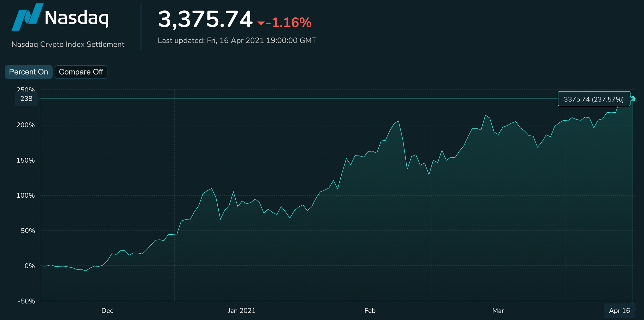Viewport: 644px width, 320px height.
Task: Click the Mar x-axis label
Action: pos(498,311)
